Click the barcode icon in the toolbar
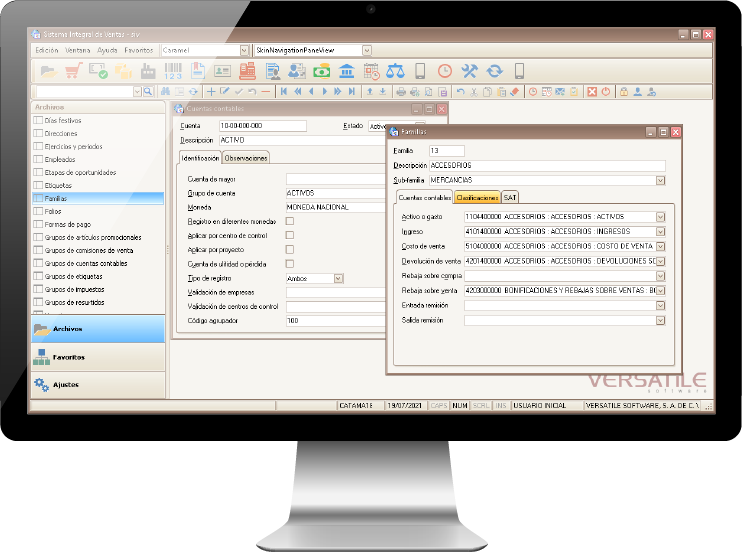742x552 pixels. pos(173,71)
